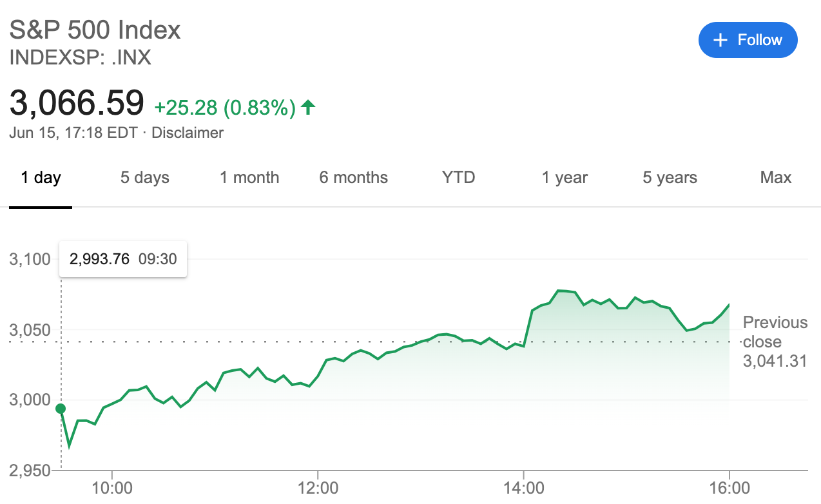Click the green dot marker at 09:30

click(x=61, y=409)
